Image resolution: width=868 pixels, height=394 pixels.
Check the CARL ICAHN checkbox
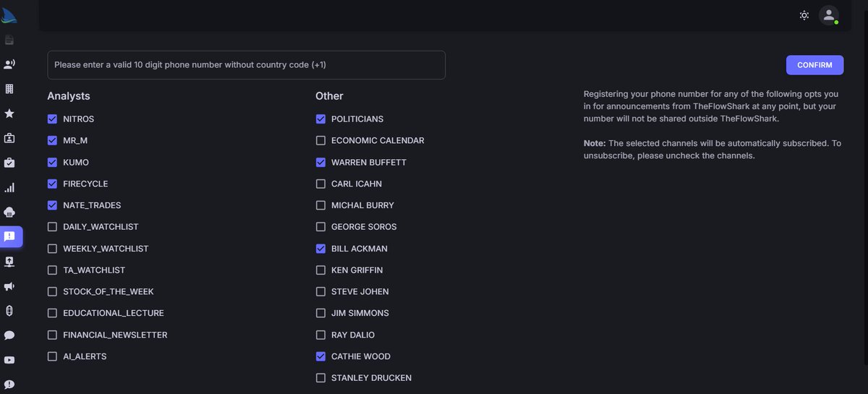[320, 184]
